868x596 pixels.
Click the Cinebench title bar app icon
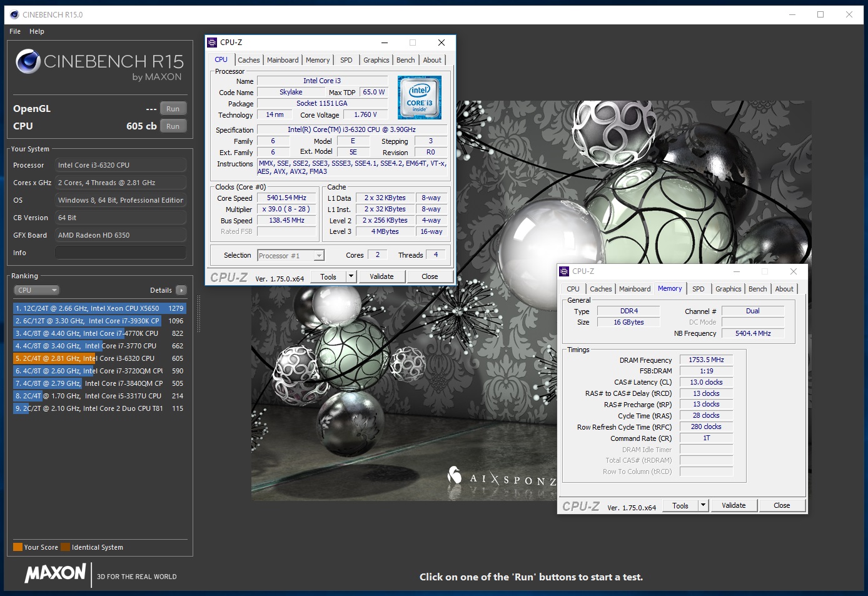tap(14, 14)
